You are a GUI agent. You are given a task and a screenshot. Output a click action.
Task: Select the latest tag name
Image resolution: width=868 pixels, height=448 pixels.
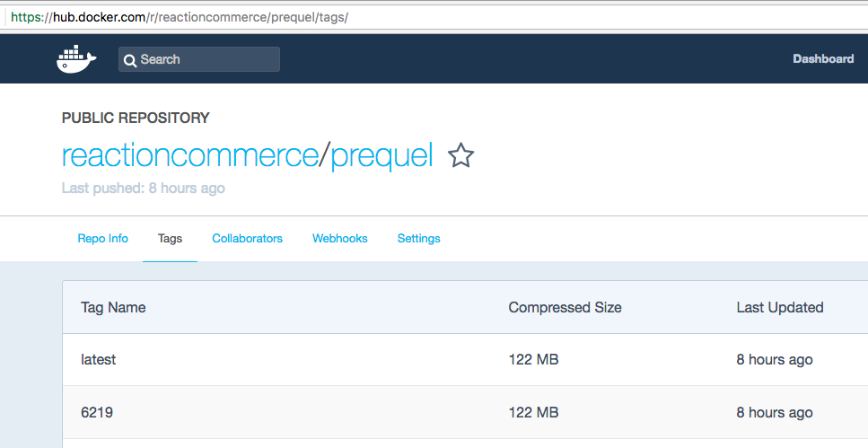point(99,359)
